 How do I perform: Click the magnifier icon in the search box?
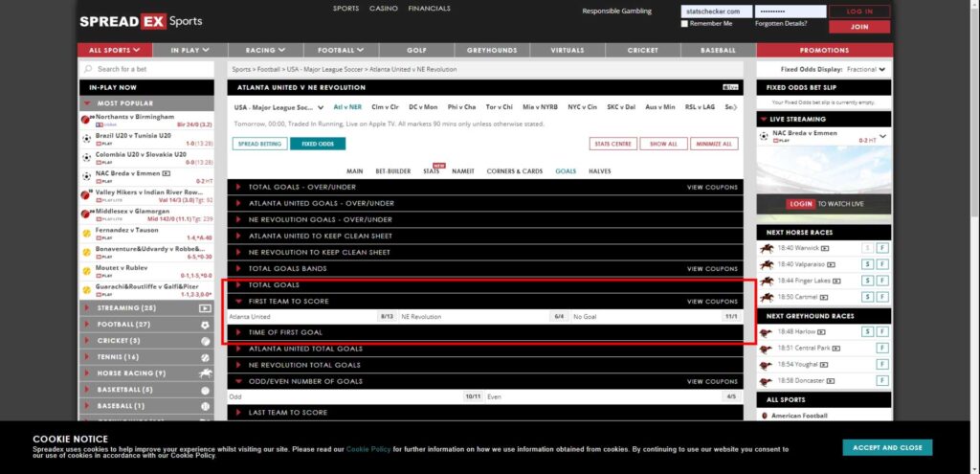pos(88,69)
